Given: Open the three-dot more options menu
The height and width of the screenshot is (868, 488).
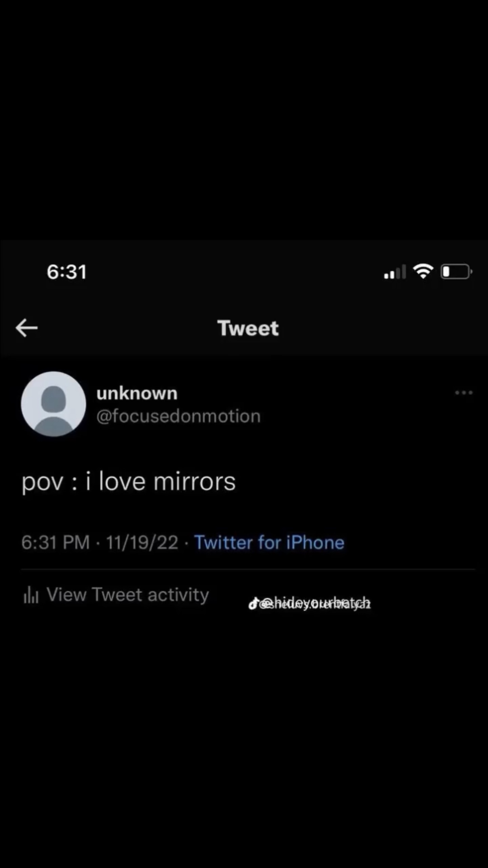Looking at the screenshot, I should 464,393.
